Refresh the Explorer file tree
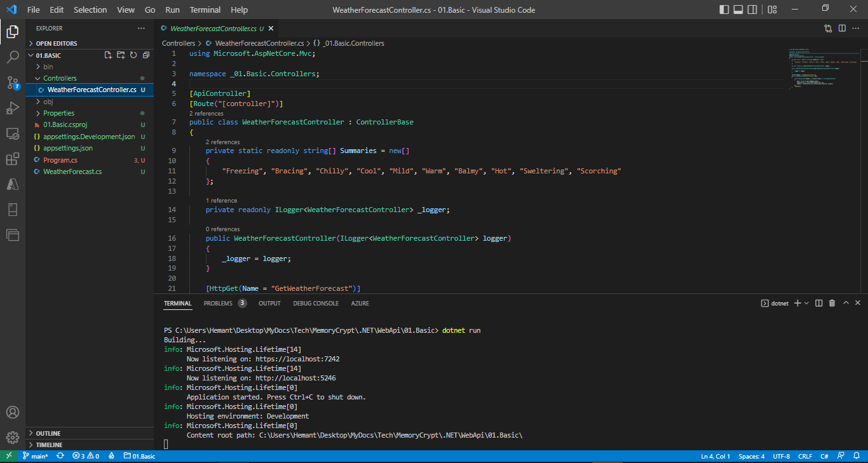Image resolution: width=868 pixels, height=463 pixels. (133, 55)
